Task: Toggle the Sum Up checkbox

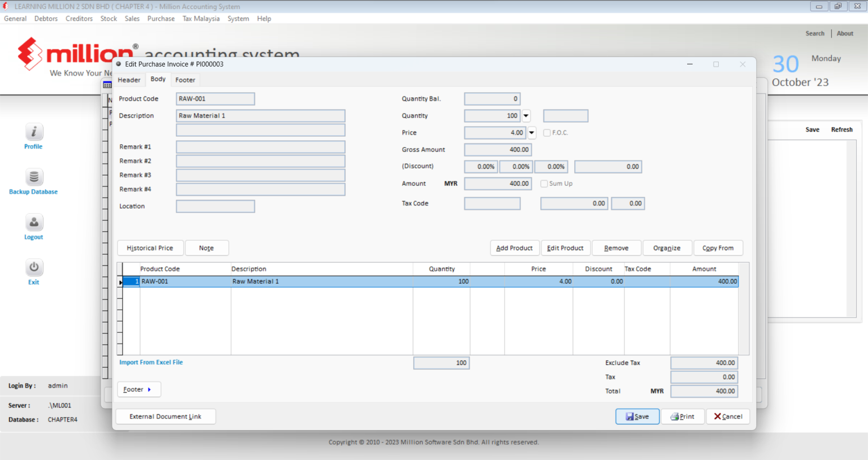Action: (544, 183)
